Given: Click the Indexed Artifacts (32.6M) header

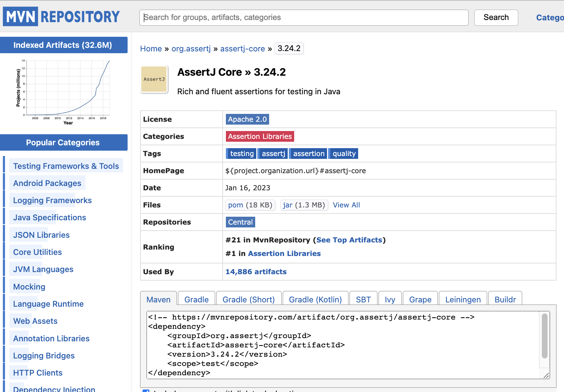Looking at the screenshot, I should (63, 45).
